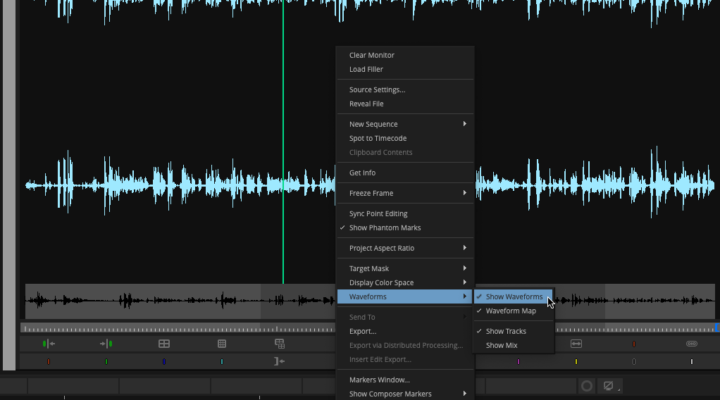Open Source Settings... from menu
The image size is (720, 400).
[405, 90]
